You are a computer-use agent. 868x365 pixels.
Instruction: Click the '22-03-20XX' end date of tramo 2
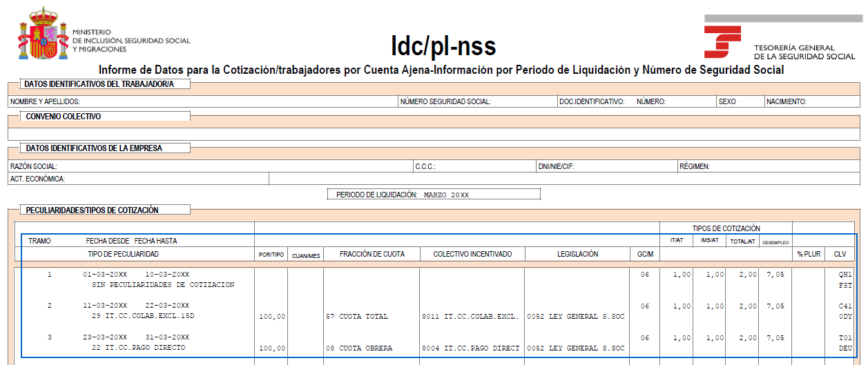tap(166, 306)
